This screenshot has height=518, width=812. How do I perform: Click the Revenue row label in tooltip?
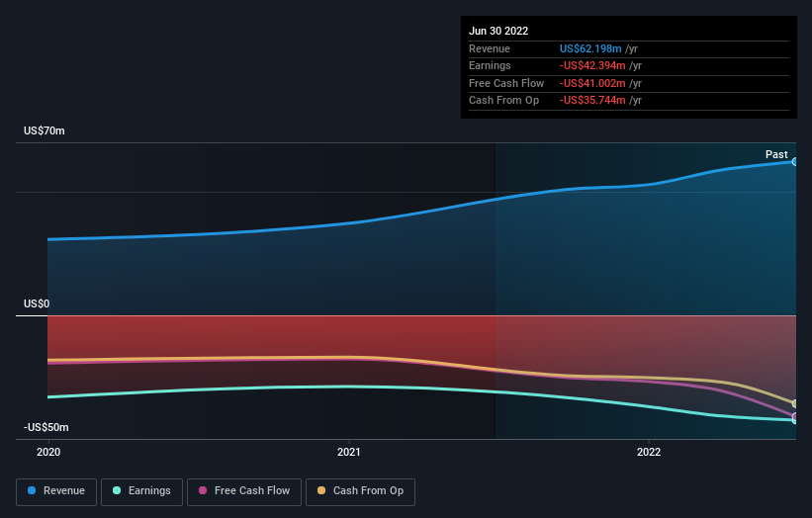click(490, 48)
